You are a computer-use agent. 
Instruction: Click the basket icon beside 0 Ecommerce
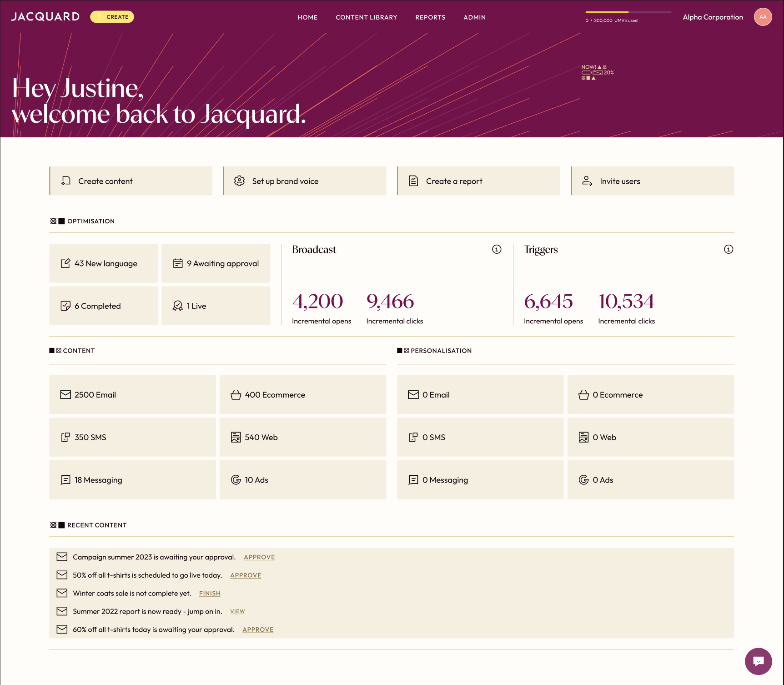click(584, 395)
